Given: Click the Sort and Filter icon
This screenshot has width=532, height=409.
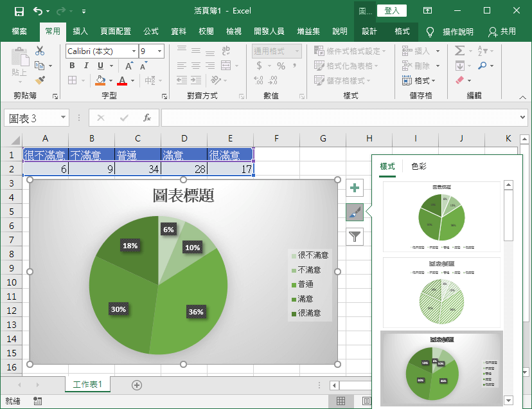Looking at the screenshot, I should (483, 51).
